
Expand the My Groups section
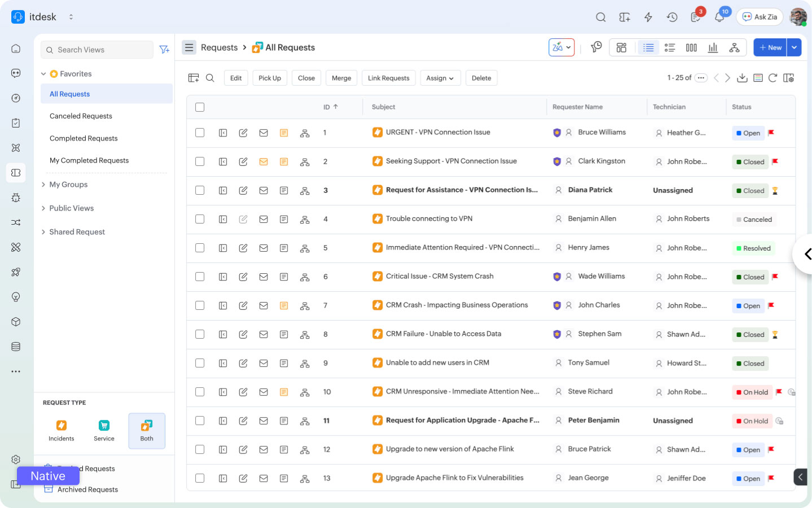click(43, 185)
